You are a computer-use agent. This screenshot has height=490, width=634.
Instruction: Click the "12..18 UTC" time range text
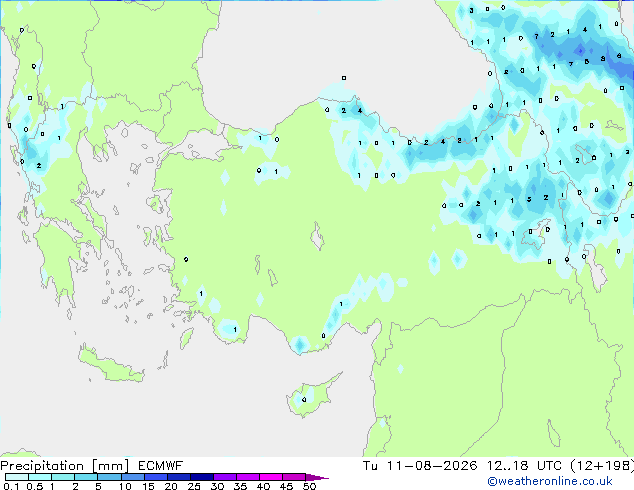(x=524, y=466)
